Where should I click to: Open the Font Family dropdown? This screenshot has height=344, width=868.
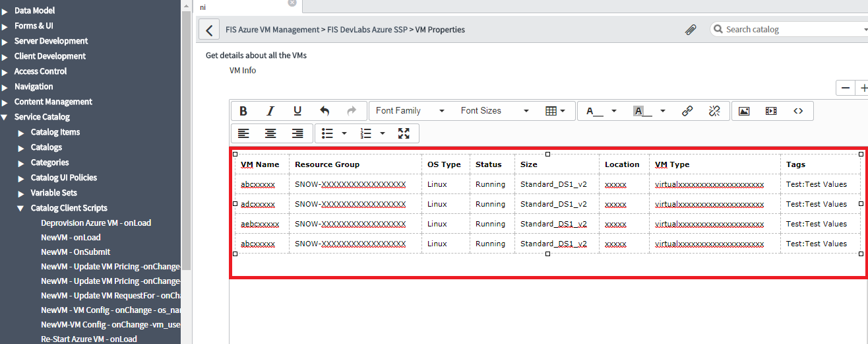[410, 111]
